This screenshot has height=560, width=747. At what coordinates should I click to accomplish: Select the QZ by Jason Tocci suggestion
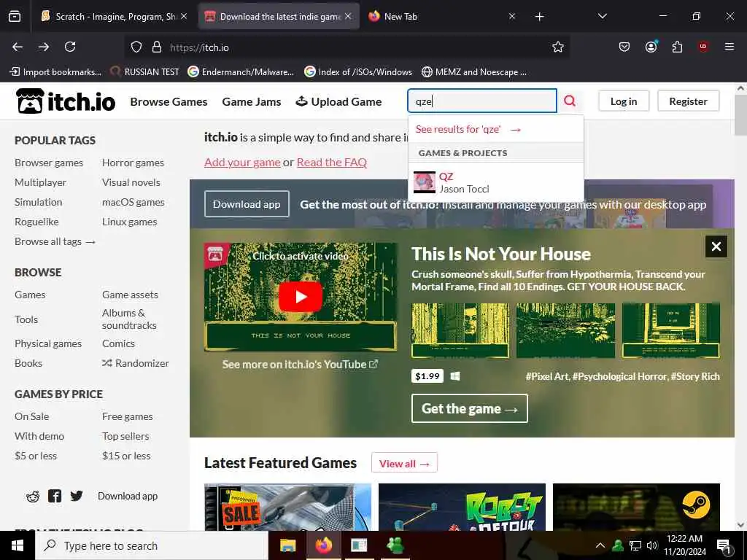pos(496,182)
